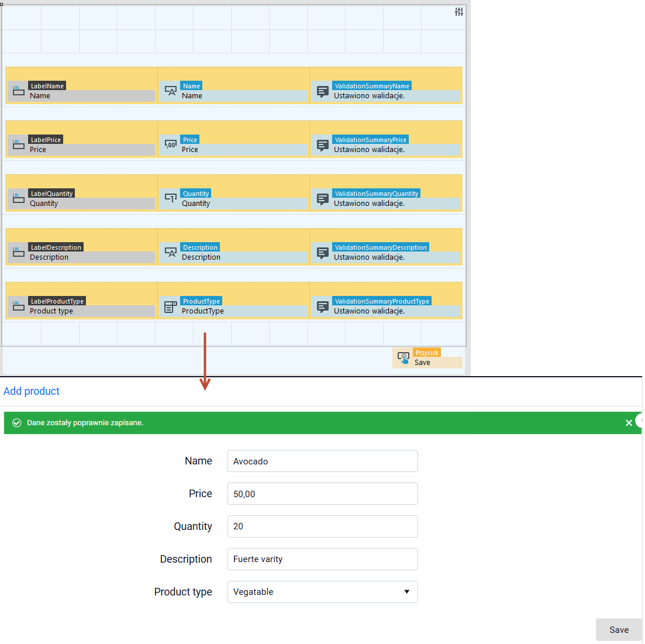Select the Przycisk Save button icon
The height and width of the screenshot is (644, 645).
(403, 357)
